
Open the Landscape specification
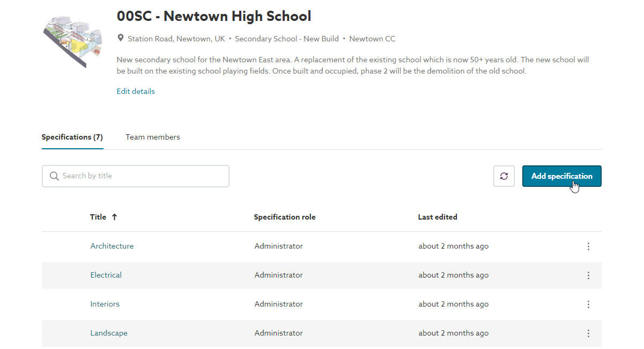pos(109,333)
